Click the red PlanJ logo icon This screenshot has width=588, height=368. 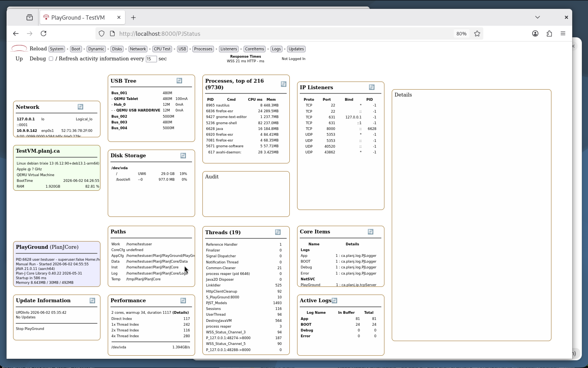[19, 48]
